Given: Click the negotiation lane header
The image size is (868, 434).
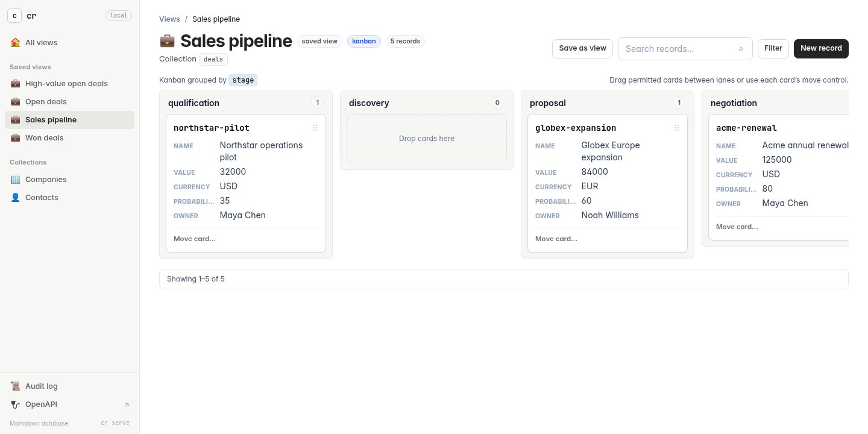Looking at the screenshot, I should coord(734,103).
